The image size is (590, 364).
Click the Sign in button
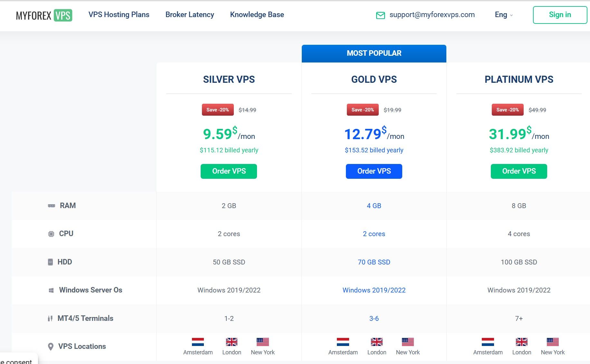(560, 15)
